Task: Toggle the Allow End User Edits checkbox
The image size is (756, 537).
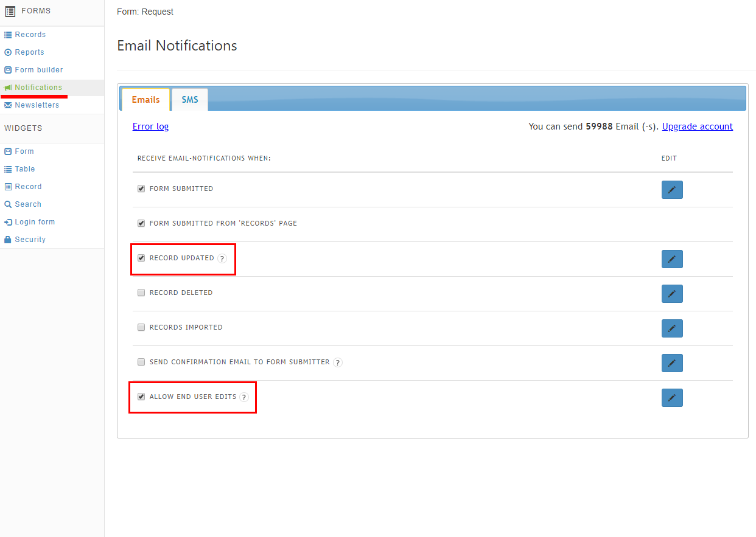Action: (x=141, y=397)
